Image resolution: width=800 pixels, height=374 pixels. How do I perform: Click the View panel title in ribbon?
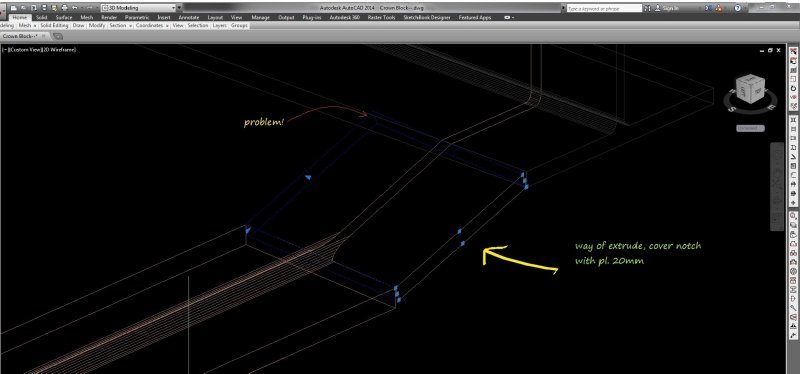point(178,25)
